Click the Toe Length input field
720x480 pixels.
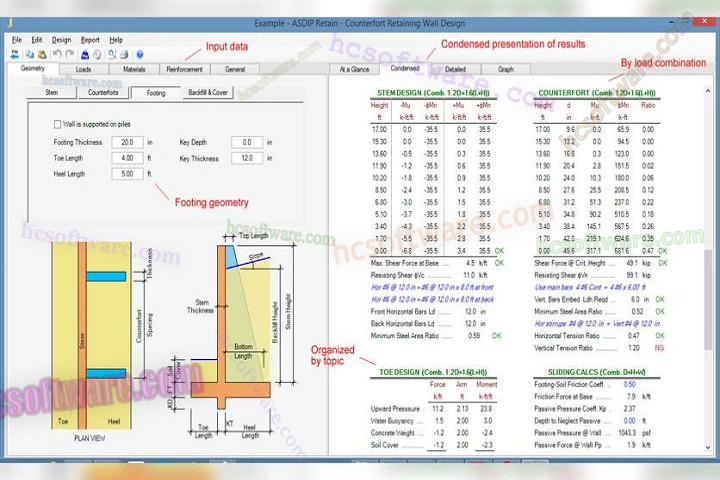pos(127,158)
